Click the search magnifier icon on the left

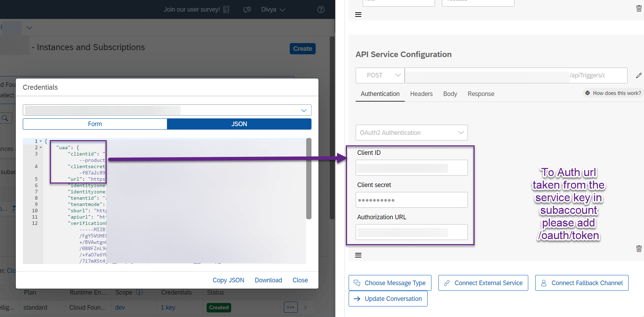coord(6,118)
